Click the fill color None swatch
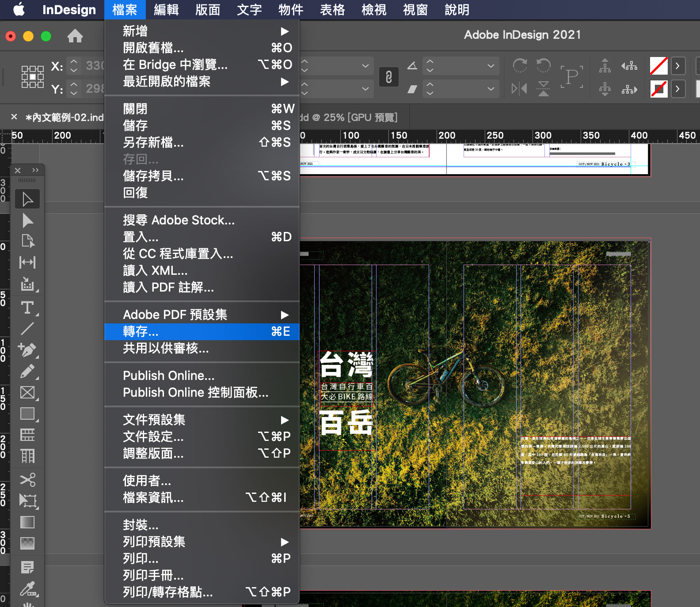The image size is (700, 607). pos(658,66)
